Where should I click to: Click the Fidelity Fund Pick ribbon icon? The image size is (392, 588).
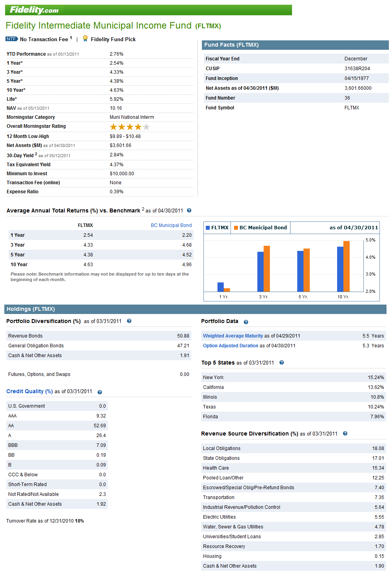tap(85, 38)
